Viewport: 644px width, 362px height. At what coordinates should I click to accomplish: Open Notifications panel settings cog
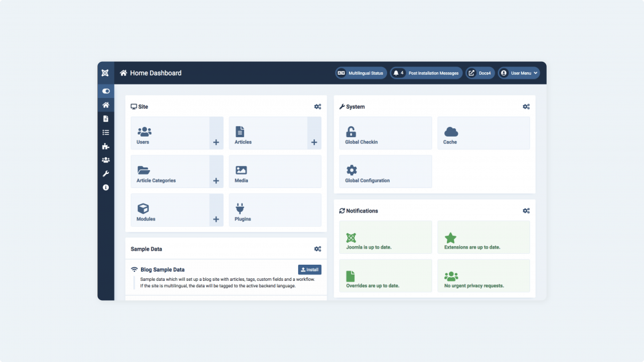point(526,211)
